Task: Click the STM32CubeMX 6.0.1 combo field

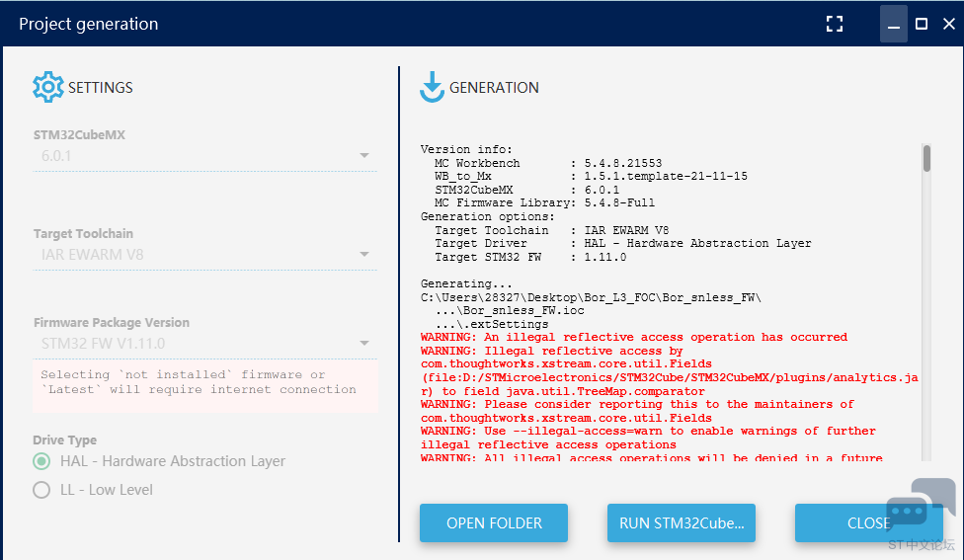Action: point(204,156)
